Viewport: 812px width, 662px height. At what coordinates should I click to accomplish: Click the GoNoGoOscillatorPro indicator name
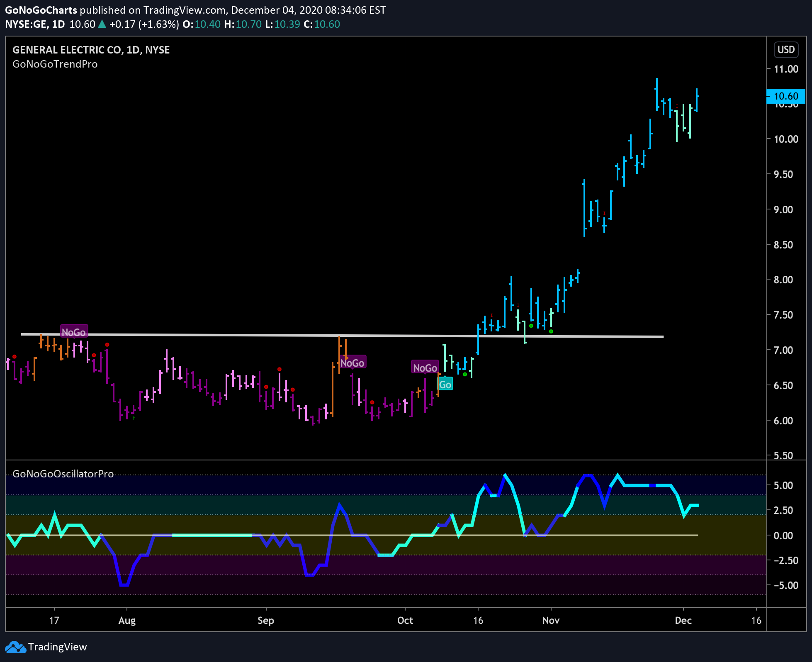pos(63,474)
